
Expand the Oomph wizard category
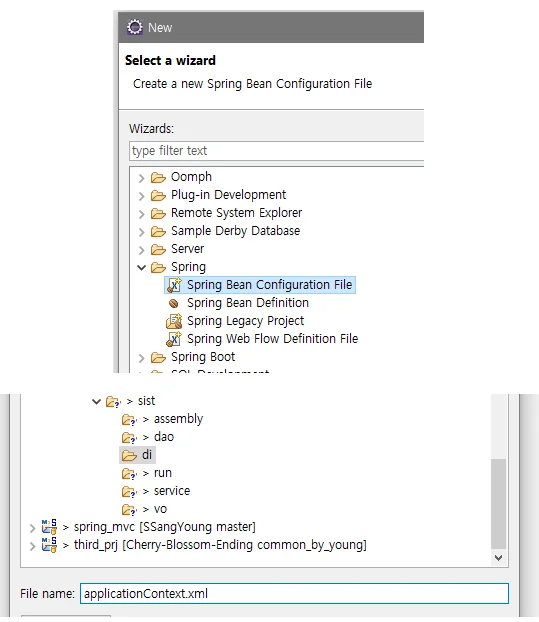(142, 178)
